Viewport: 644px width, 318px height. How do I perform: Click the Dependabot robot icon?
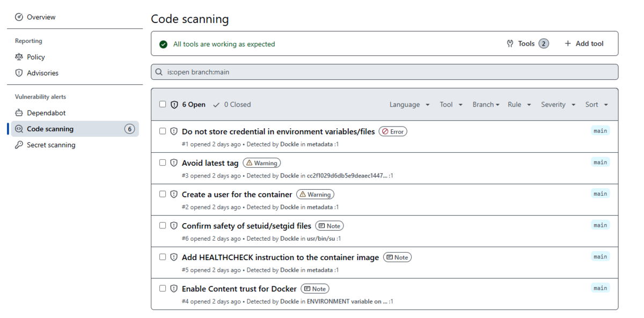click(x=19, y=113)
